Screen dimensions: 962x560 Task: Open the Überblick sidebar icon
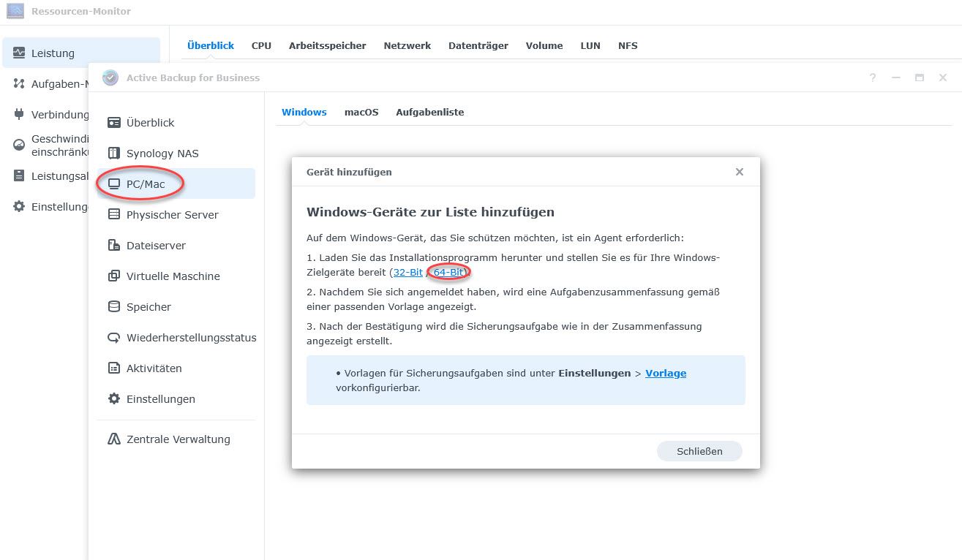[114, 123]
